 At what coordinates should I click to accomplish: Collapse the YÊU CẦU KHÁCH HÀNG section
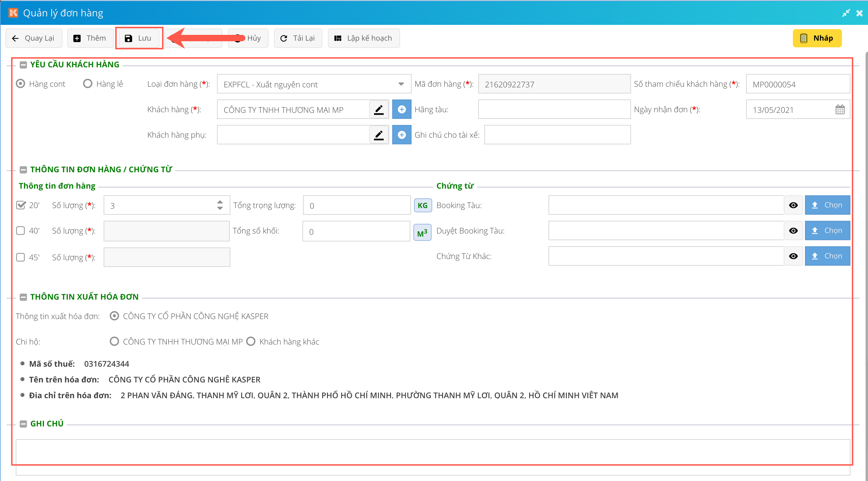coord(23,65)
